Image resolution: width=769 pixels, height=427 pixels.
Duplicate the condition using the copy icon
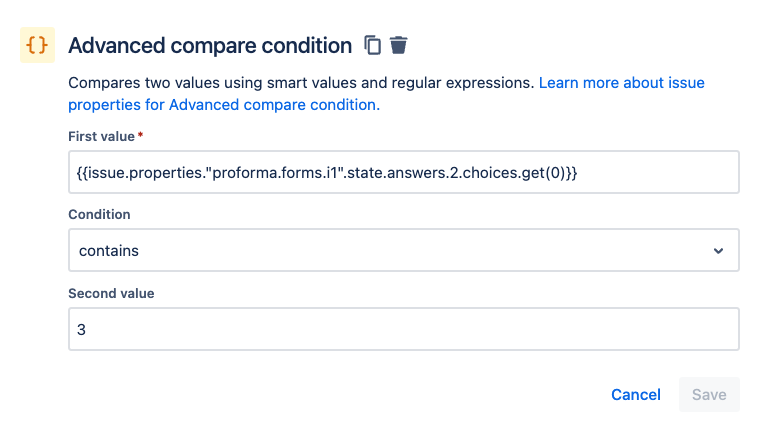[373, 45]
